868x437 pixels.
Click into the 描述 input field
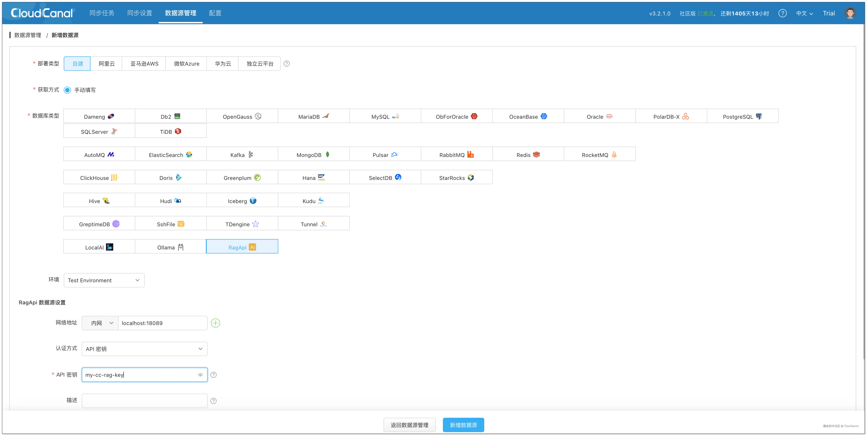coord(144,401)
